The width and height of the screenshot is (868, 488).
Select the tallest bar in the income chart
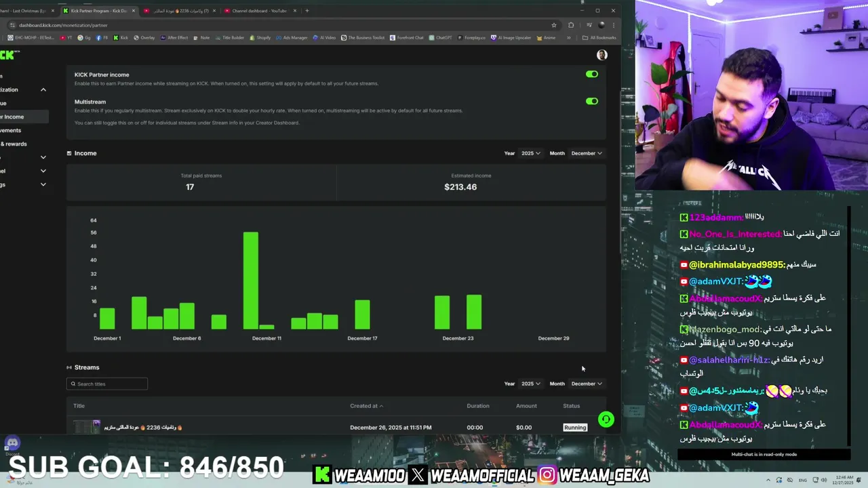pos(250,281)
